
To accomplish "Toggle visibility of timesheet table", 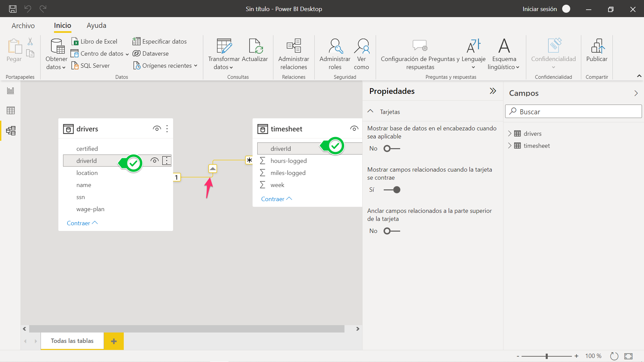I will [354, 129].
